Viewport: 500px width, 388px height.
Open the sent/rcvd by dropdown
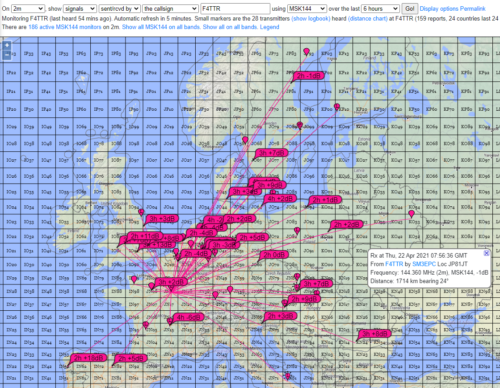coord(119,9)
